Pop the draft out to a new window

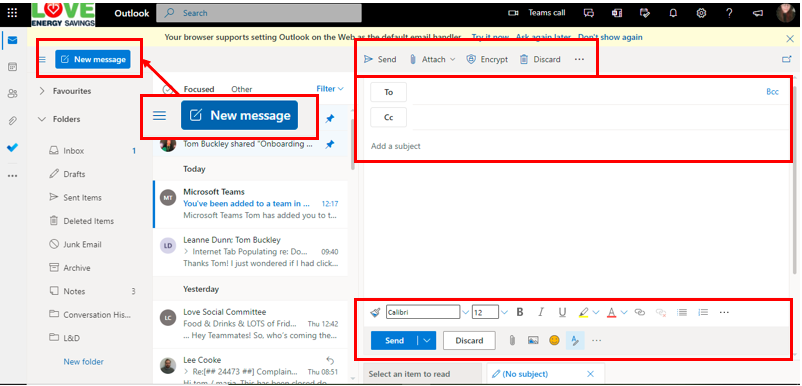[787, 59]
